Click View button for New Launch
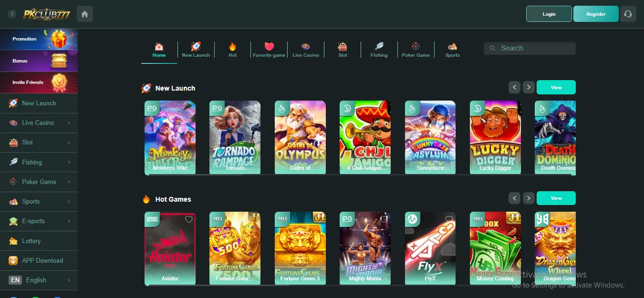The width and height of the screenshot is (644, 298). [x=556, y=87]
